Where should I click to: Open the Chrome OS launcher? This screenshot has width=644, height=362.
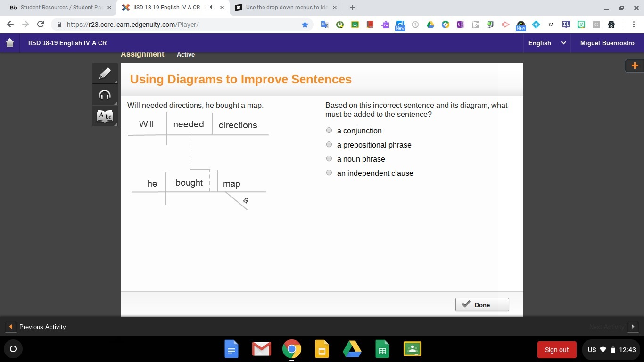tap(13, 349)
